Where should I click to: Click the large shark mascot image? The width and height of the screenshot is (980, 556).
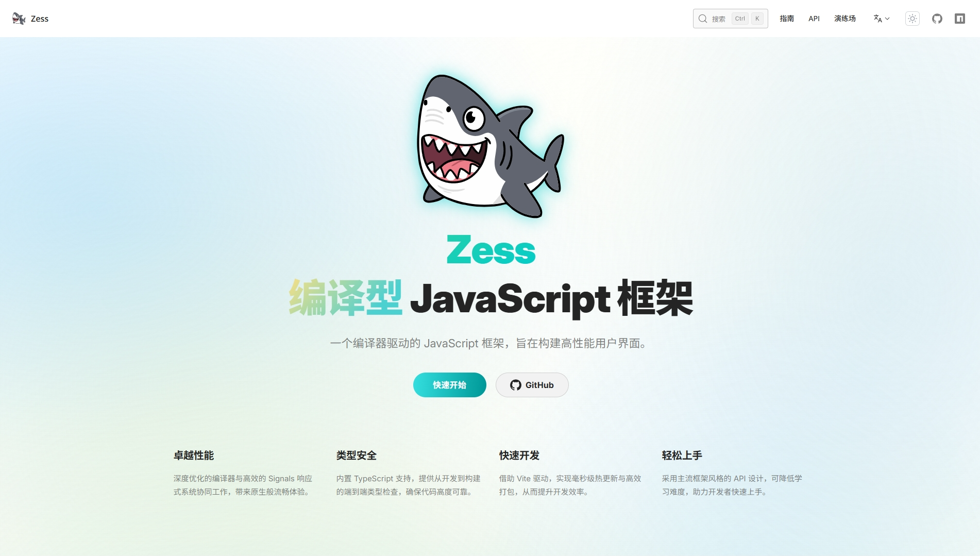(x=490, y=146)
